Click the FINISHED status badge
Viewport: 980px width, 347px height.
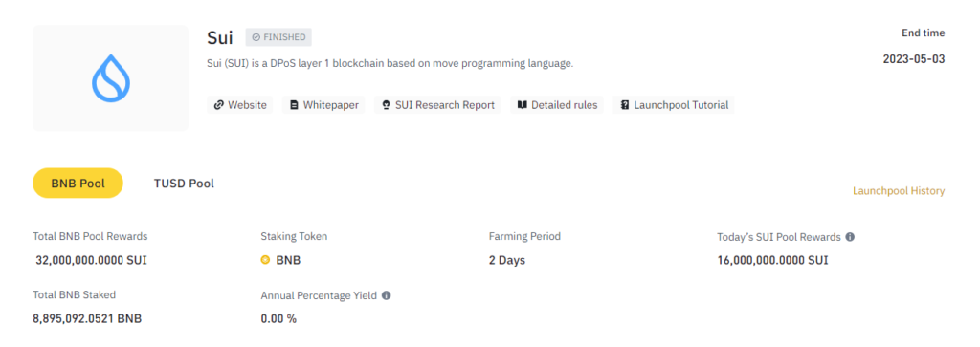click(278, 37)
